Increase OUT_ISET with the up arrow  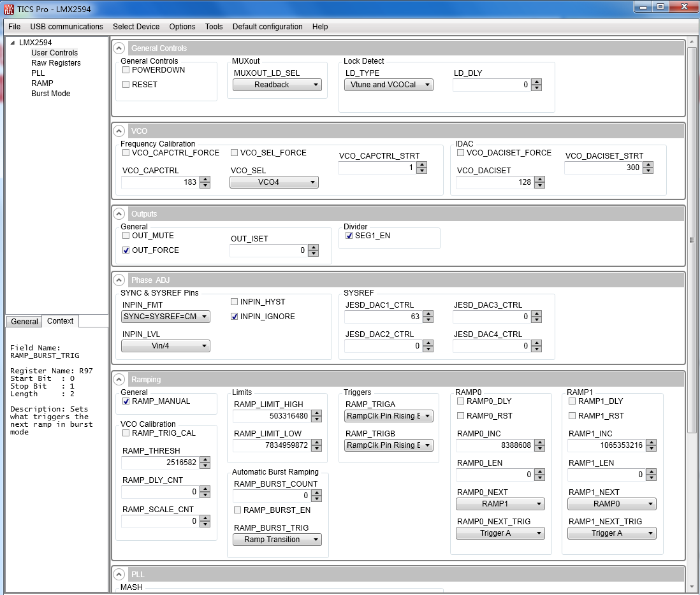tap(314, 248)
